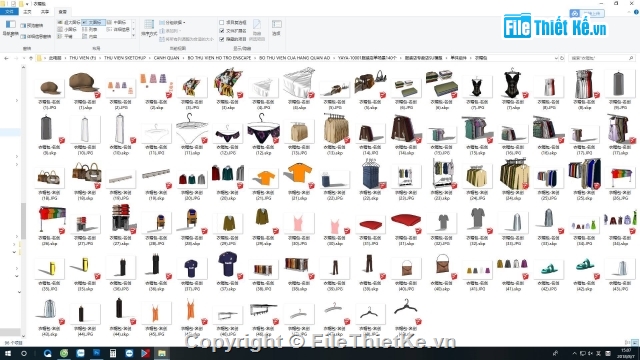Select the pink tank top file (30).JPG

[x=299, y=228]
